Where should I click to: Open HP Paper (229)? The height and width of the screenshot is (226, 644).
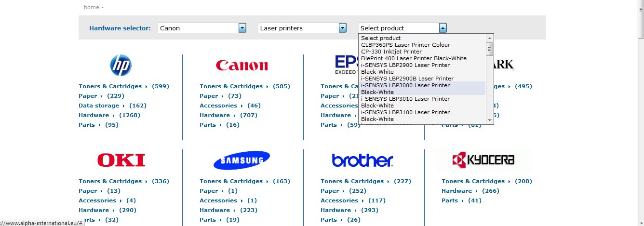coord(102,96)
